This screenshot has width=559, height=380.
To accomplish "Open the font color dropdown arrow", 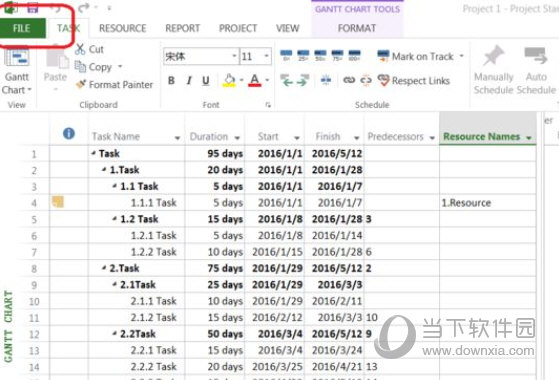I will click(x=267, y=80).
